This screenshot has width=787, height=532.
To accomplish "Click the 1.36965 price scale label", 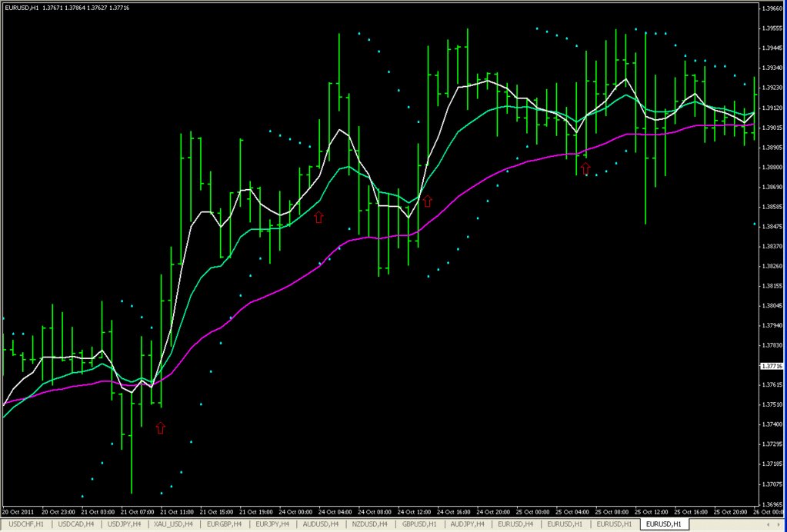I will [772, 504].
